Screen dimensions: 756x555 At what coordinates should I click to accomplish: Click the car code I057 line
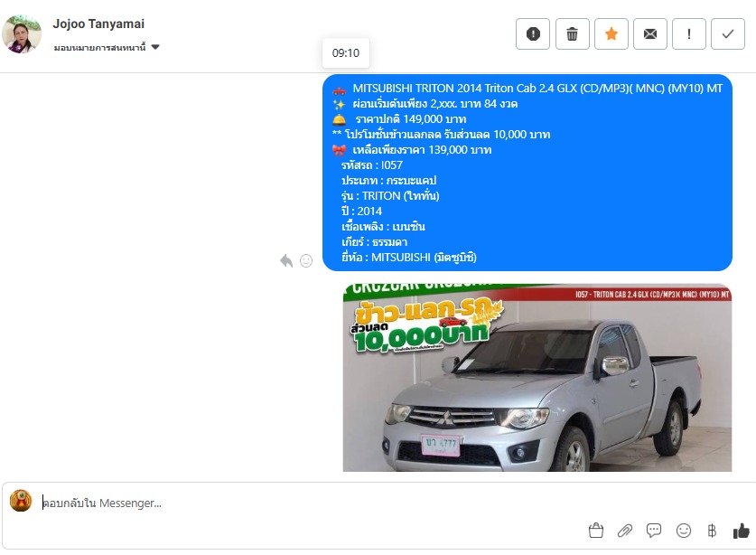(x=372, y=165)
